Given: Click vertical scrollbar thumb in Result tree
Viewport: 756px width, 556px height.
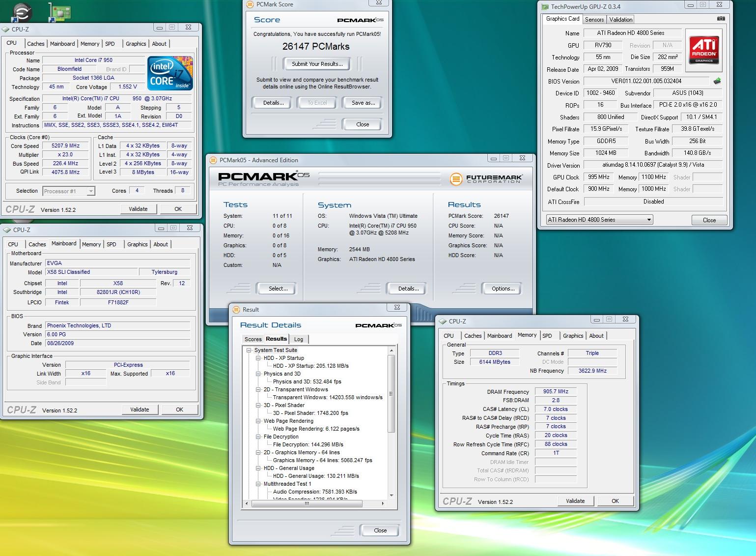Looking at the screenshot, I should point(391,393).
